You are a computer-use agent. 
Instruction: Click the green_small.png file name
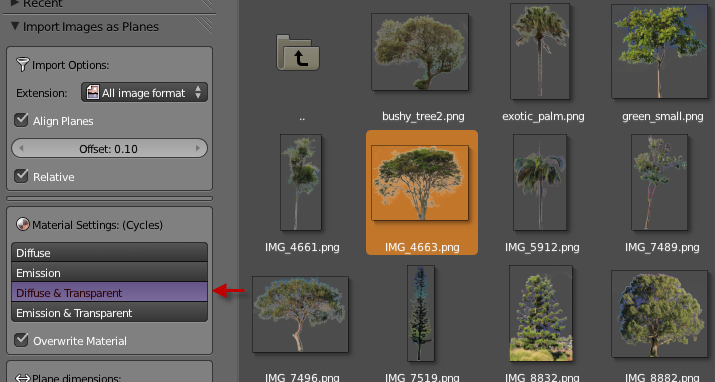pyautogui.click(x=662, y=116)
